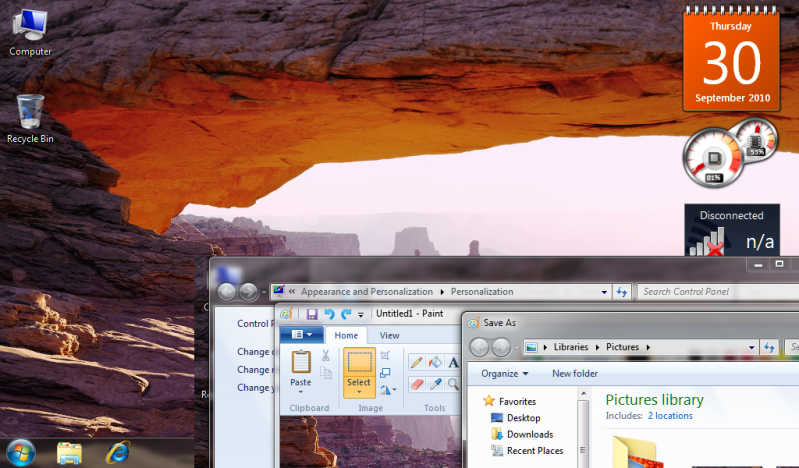This screenshot has width=799, height=468.
Task: Switch to the View ribbon tab
Action: pyautogui.click(x=389, y=336)
